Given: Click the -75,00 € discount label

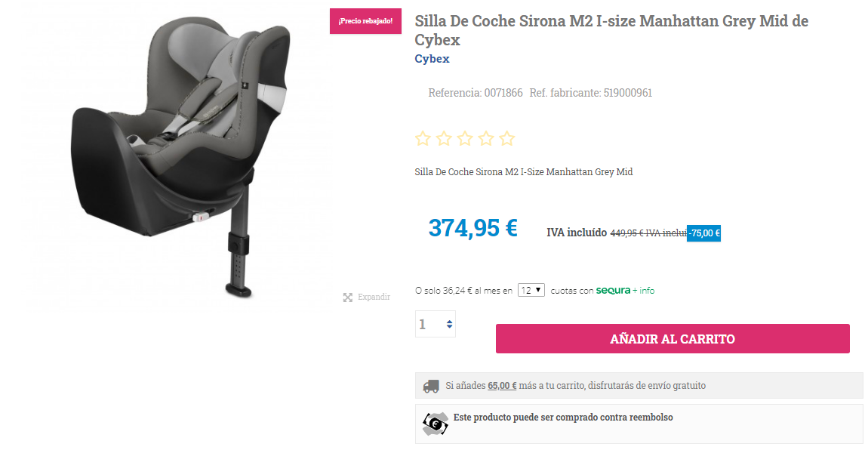Looking at the screenshot, I should click(704, 233).
